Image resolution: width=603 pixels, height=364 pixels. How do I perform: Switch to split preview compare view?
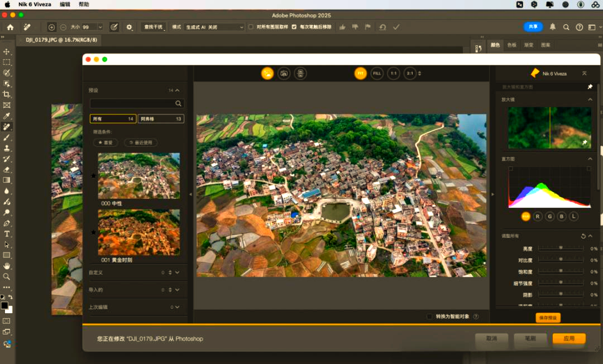(x=284, y=73)
